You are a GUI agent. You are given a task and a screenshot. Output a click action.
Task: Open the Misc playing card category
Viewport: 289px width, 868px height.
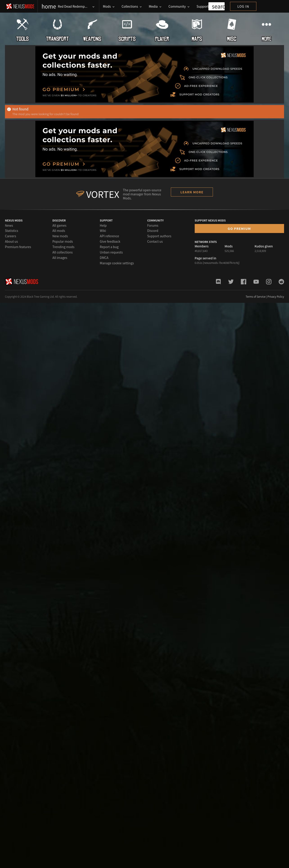[231, 30]
